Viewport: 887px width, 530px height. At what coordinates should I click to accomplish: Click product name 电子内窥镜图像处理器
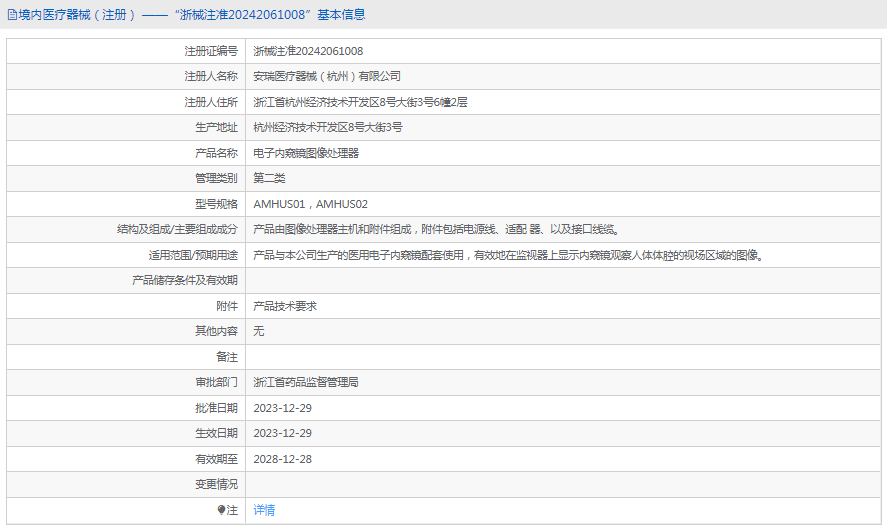coord(306,153)
